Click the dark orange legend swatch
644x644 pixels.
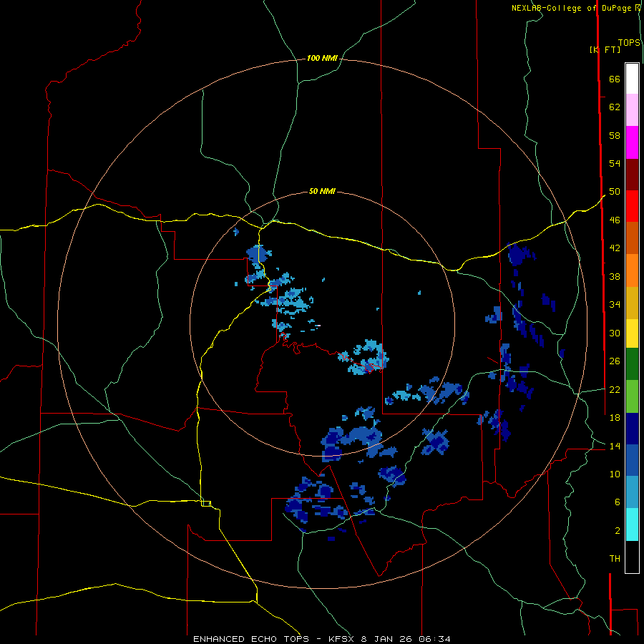[632, 238]
